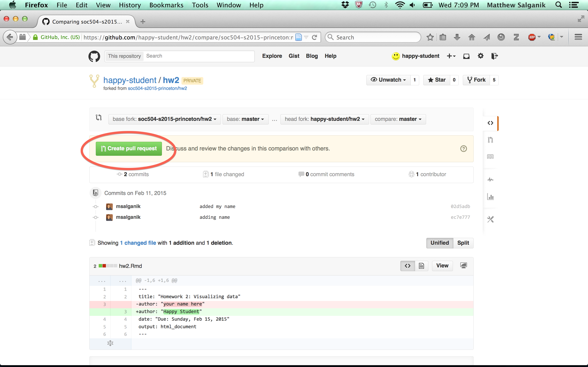Screen dimensions: 588x367
Task: Open the Wiki book icon in the sidebar
Action: point(490,157)
